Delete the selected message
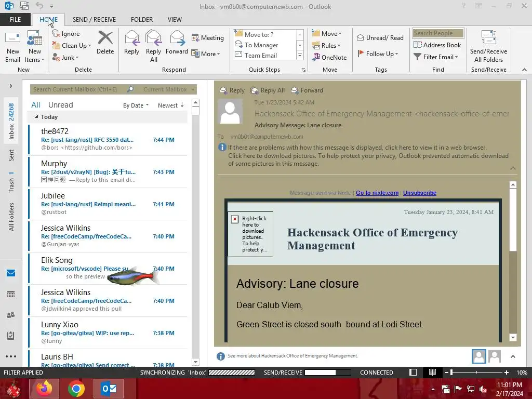532x399 pixels. click(105, 43)
